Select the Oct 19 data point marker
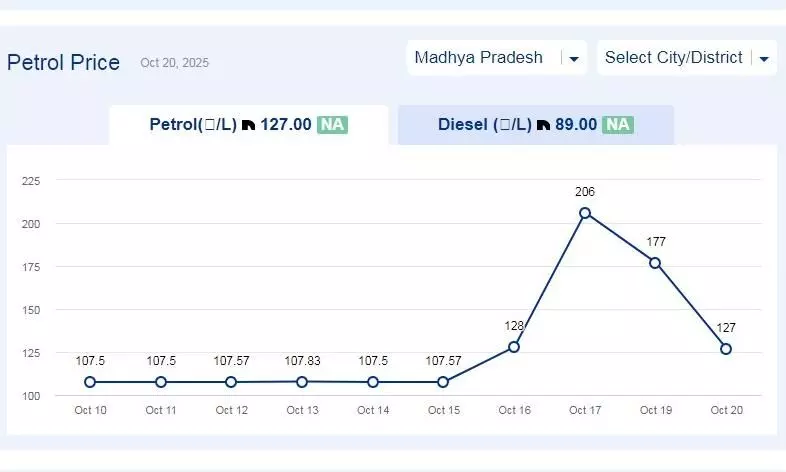This screenshot has height=472, width=786. (655, 263)
